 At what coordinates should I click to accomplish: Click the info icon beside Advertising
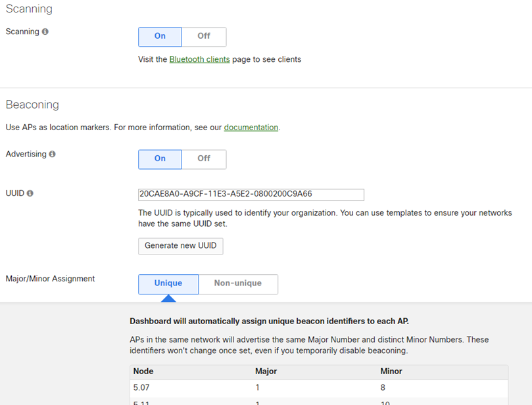pyautogui.click(x=53, y=155)
